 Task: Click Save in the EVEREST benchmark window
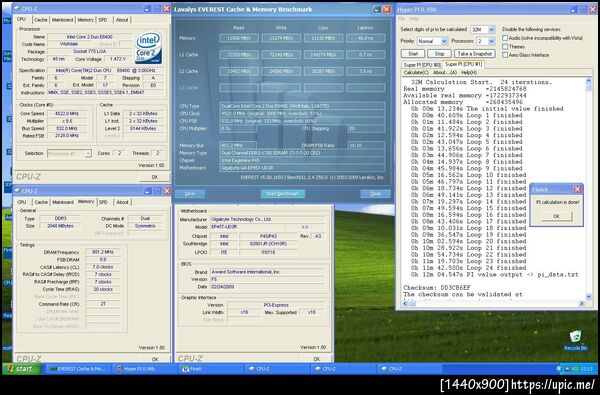coord(190,194)
